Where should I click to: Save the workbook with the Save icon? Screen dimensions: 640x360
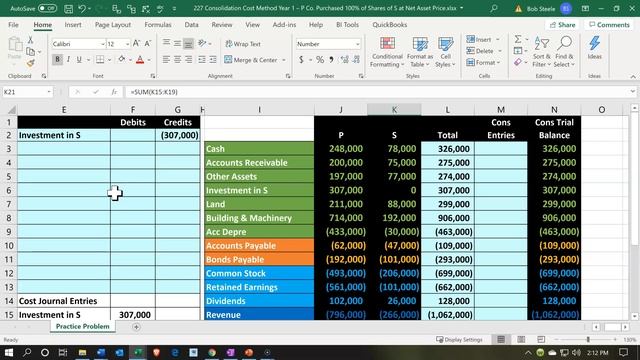point(69,9)
